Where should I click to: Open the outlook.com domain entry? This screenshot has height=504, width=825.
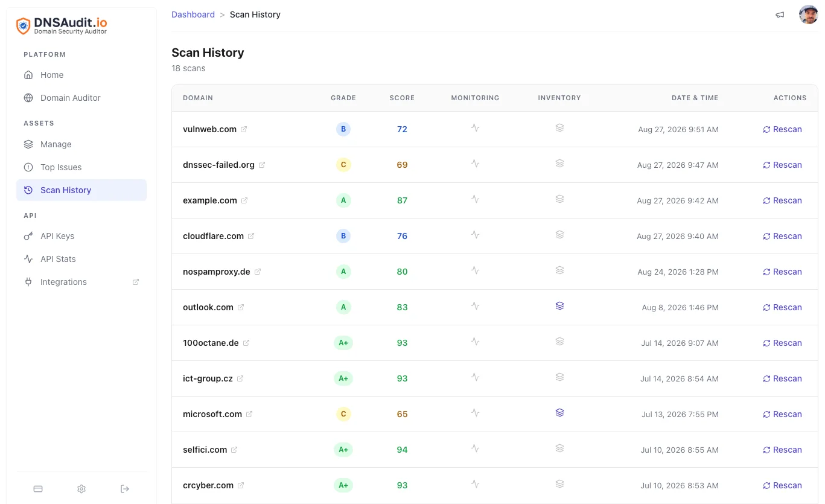(208, 307)
